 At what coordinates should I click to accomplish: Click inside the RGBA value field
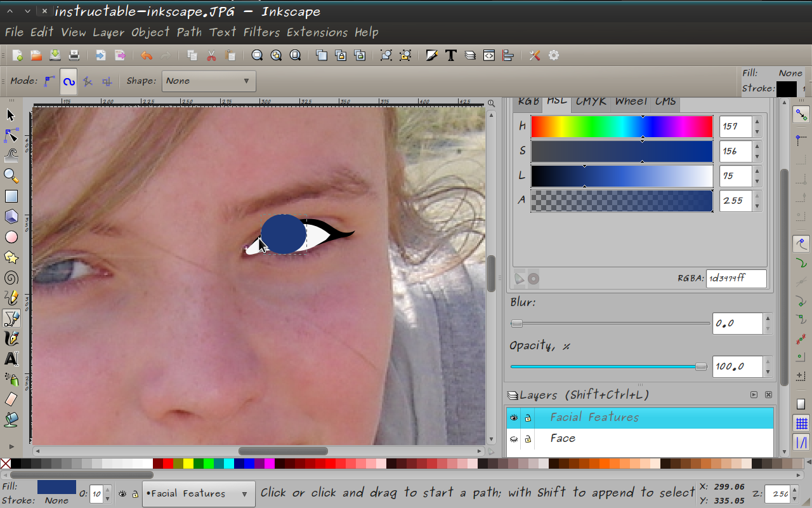[x=736, y=278]
